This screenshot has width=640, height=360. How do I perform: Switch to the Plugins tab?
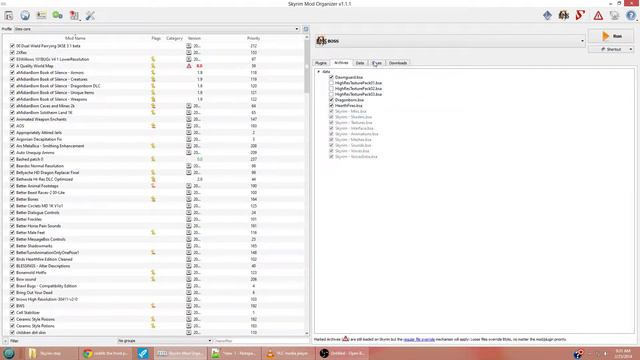(x=321, y=63)
